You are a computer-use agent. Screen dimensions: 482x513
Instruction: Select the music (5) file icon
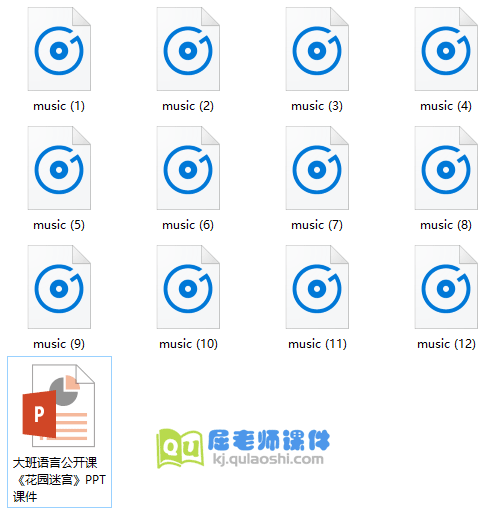(x=59, y=168)
